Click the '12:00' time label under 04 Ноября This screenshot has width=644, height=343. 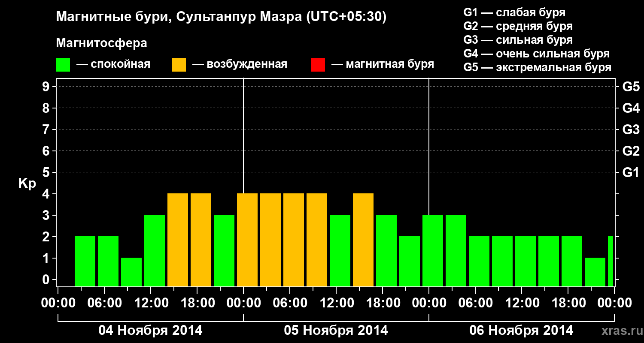(151, 303)
